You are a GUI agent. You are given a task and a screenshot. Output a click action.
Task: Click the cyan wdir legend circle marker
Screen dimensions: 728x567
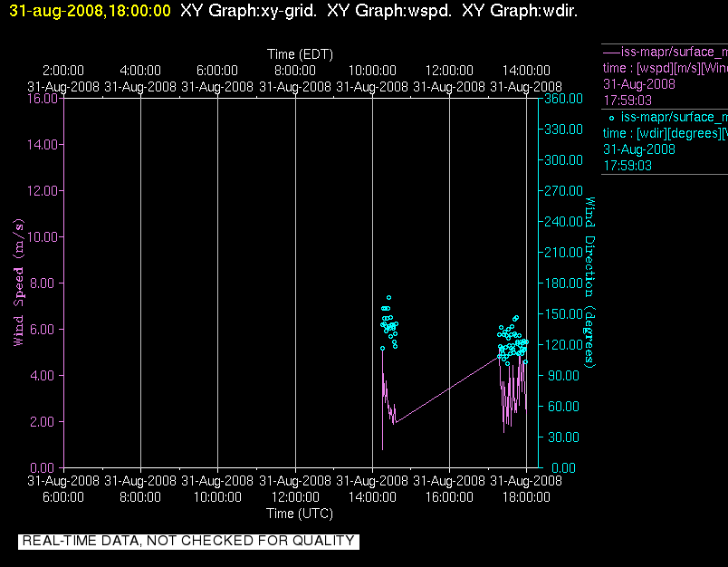click(611, 119)
